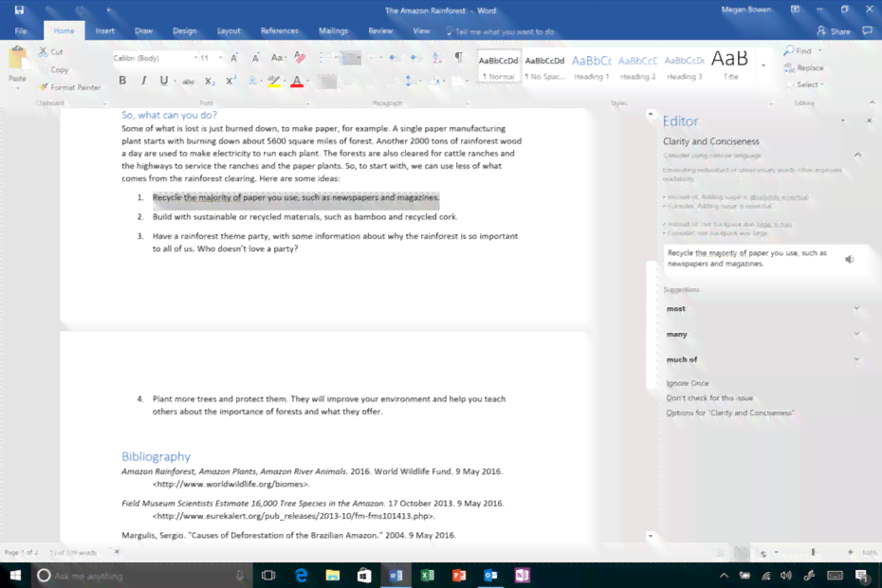The image size is (882, 588).
Task: Apply the Heading 1 style
Action: click(x=591, y=67)
